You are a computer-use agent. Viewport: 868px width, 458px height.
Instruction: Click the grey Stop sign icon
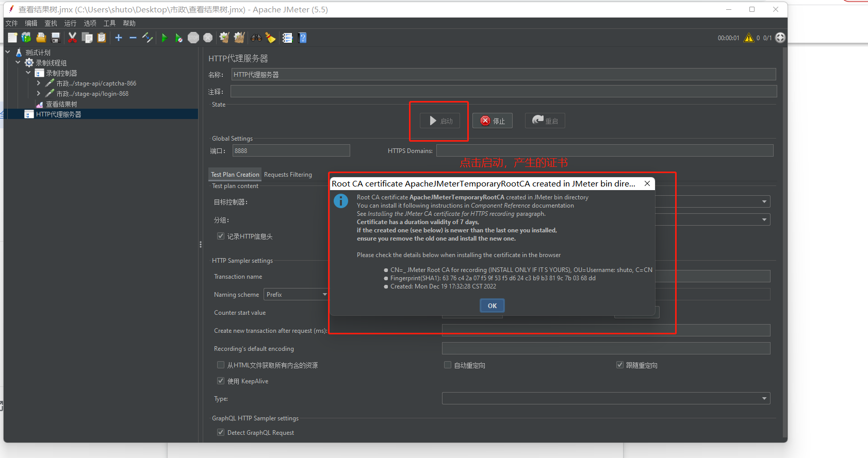193,38
